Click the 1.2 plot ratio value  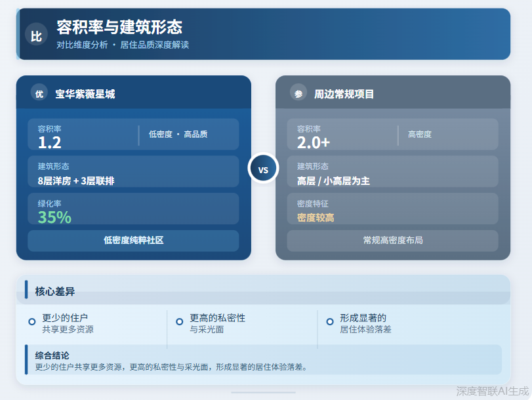coord(50,142)
